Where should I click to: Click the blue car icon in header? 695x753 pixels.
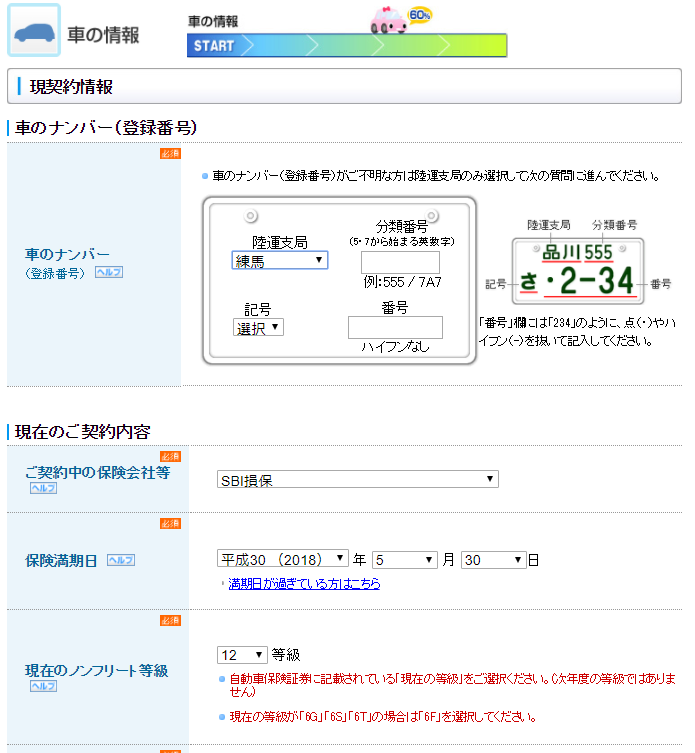(35, 31)
